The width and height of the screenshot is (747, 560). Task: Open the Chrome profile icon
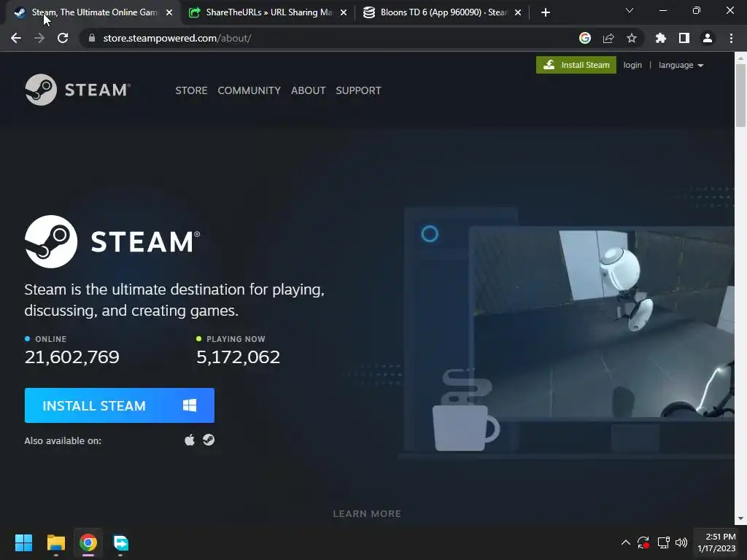point(708,38)
